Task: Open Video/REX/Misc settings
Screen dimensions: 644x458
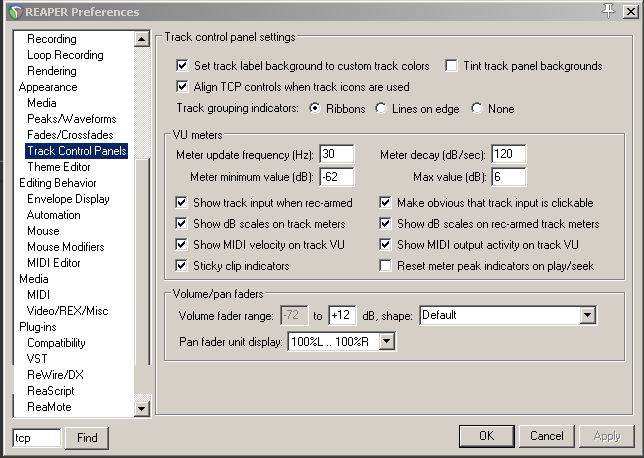Action: point(68,311)
